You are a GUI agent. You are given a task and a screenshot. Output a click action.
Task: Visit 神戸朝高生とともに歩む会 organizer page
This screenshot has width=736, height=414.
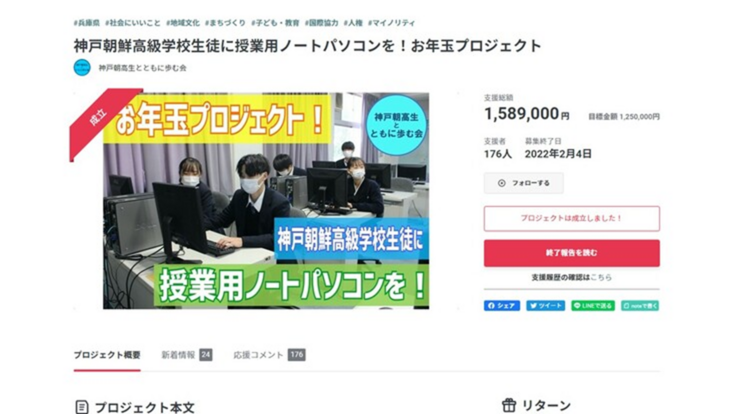point(142,68)
